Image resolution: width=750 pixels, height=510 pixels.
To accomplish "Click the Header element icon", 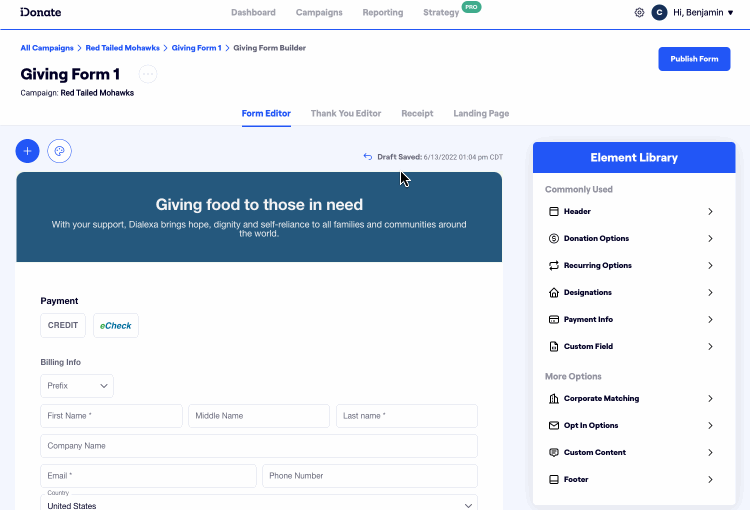I will [x=553, y=211].
